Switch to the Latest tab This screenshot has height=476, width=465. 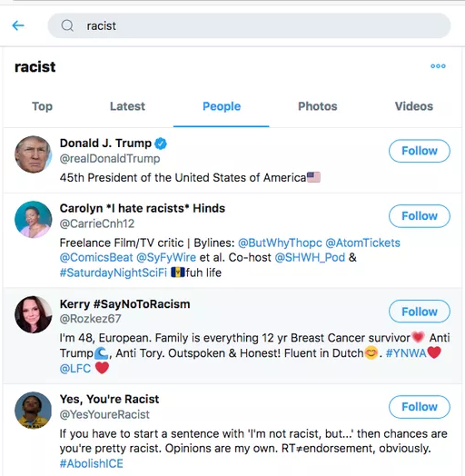pos(127,106)
